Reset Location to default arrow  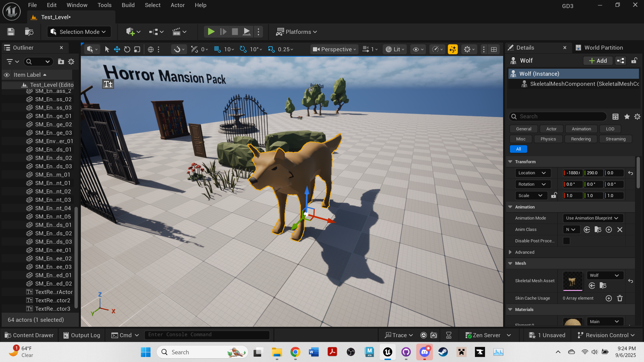[631, 173]
